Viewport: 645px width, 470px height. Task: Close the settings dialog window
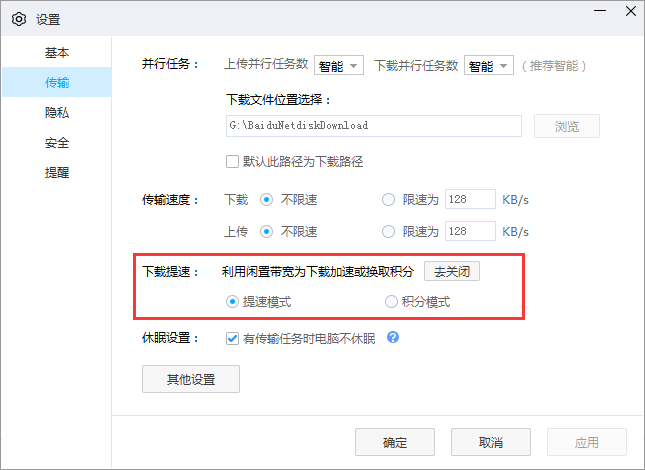pos(625,17)
